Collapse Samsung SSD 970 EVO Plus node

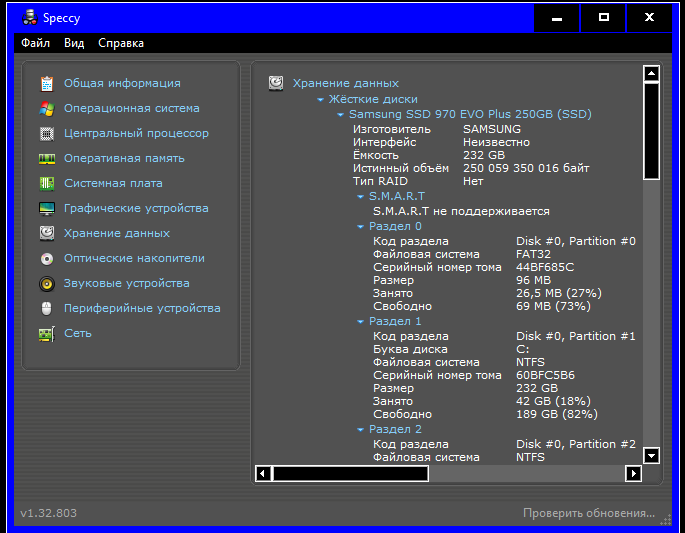click(x=340, y=115)
